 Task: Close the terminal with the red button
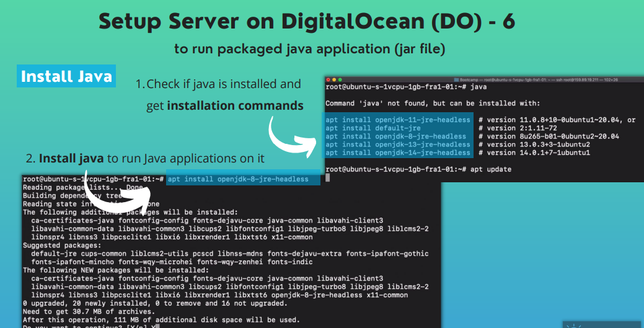328,80
